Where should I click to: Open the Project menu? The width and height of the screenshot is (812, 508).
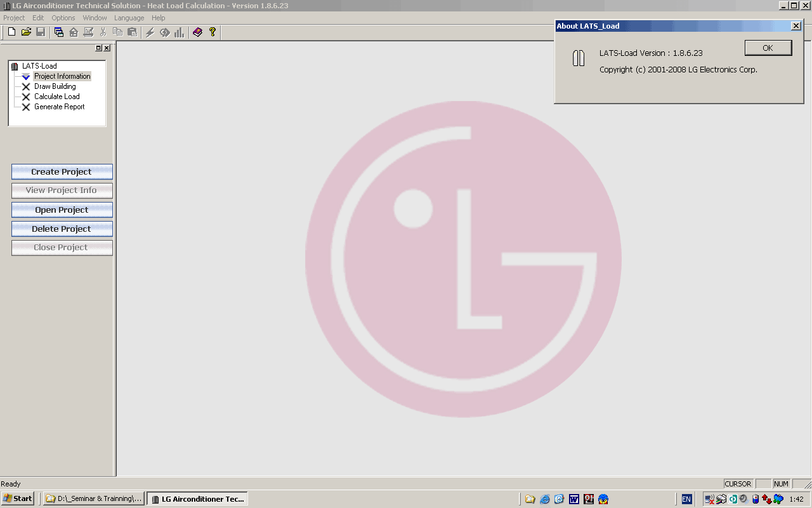click(x=14, y=18)
